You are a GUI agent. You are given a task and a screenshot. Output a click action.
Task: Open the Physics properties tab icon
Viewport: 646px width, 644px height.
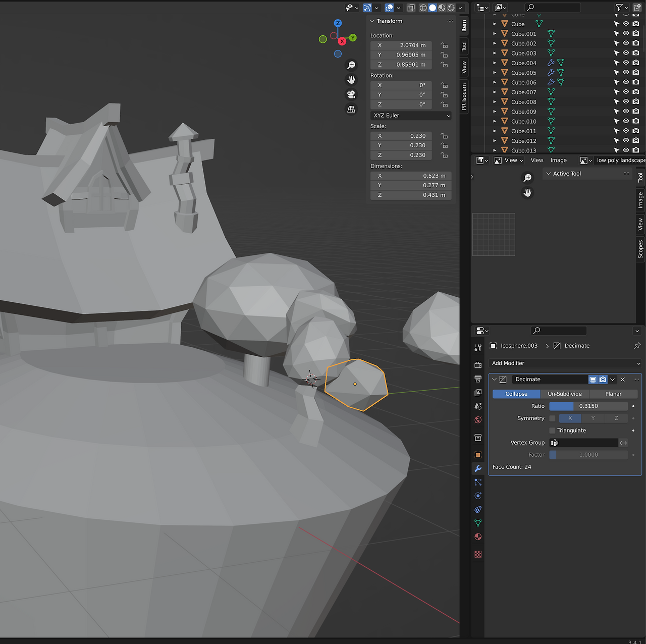pos(478,496)
